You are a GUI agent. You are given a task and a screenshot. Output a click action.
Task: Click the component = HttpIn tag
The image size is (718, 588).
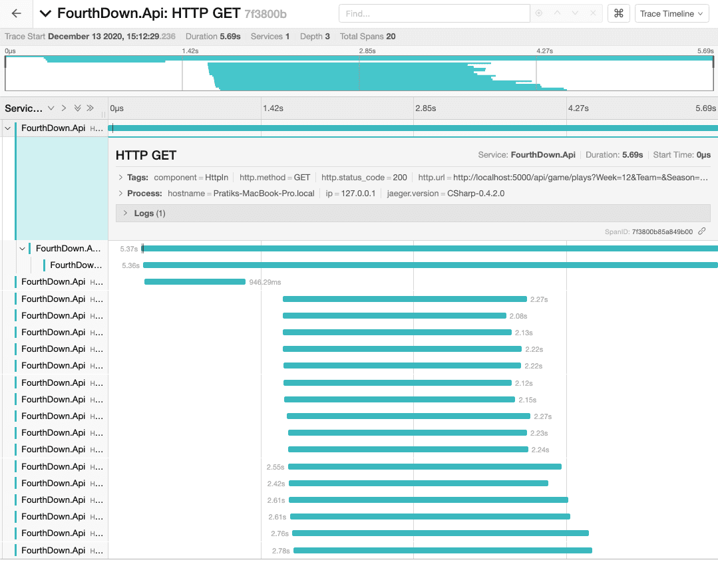pyautogui.click(x=191, y=177)
